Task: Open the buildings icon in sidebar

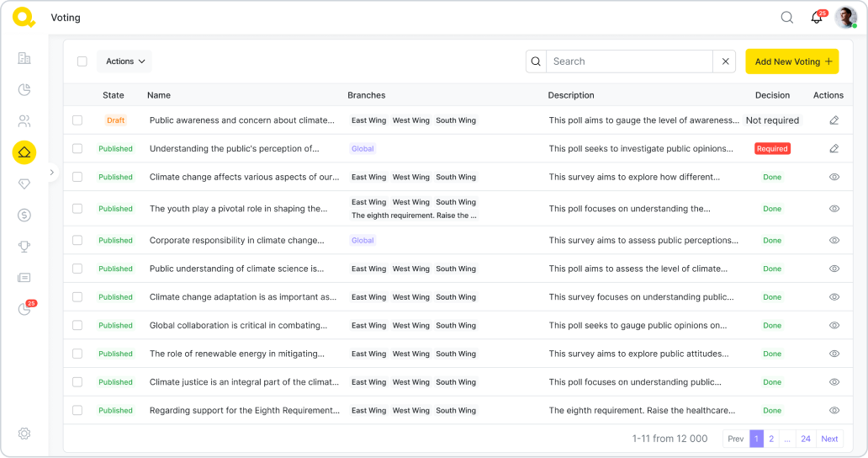Action: (x=24, y=58)
